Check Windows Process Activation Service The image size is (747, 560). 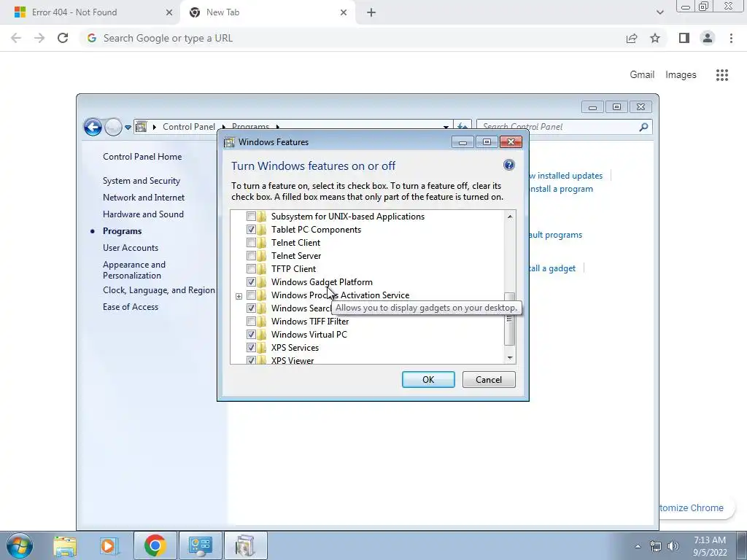coord(251,295)
